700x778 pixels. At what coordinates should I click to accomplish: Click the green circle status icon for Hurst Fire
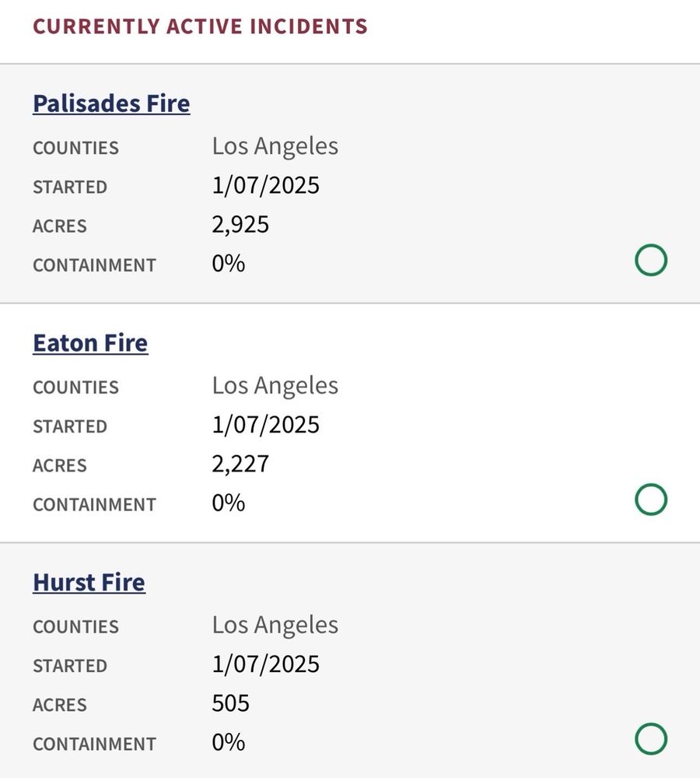click(651, 739)
